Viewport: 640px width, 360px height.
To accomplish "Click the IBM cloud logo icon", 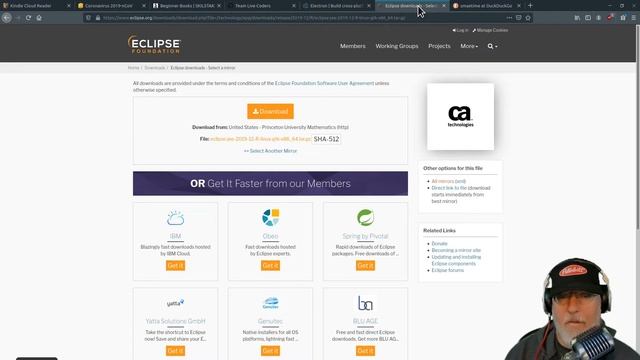I will (176, 218).
